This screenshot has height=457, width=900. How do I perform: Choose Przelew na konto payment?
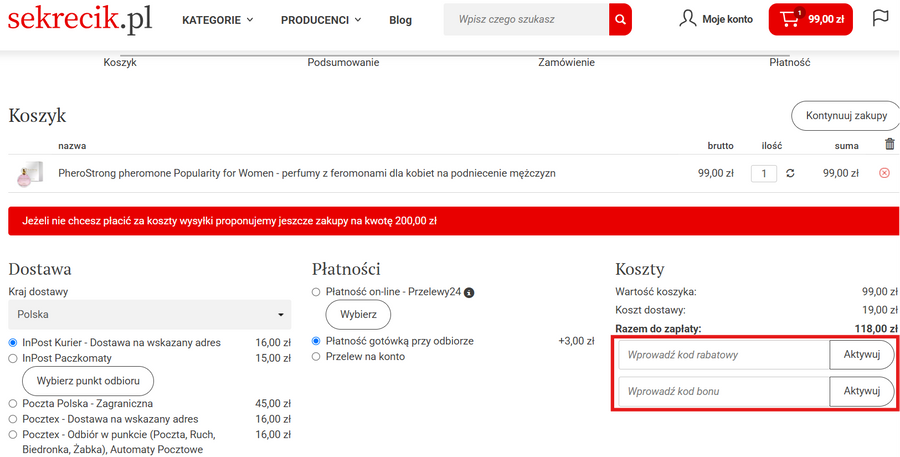(317, 356)
